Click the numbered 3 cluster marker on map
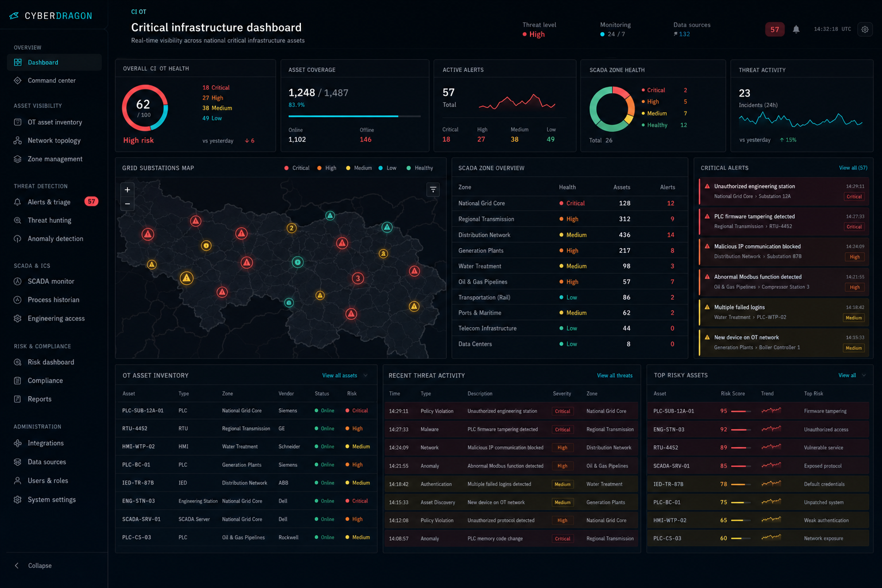The image size is (882, 588). [x=358, y=278]
